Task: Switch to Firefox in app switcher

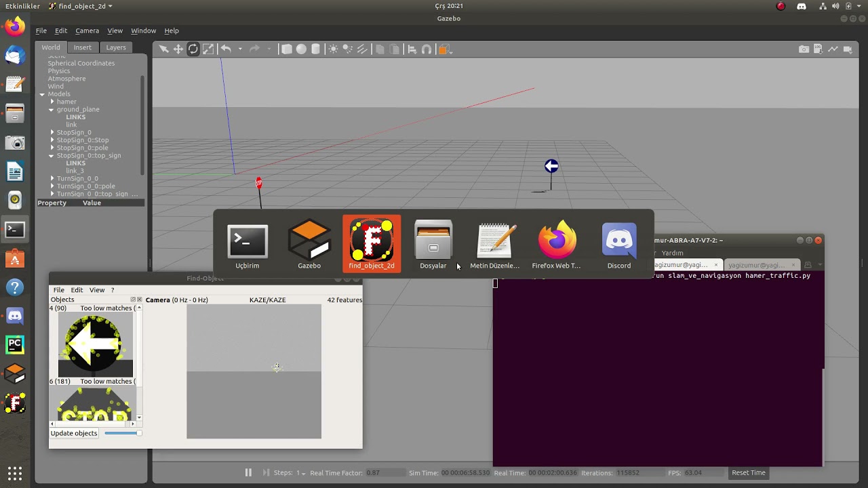Action: click(x=557, y=244)
